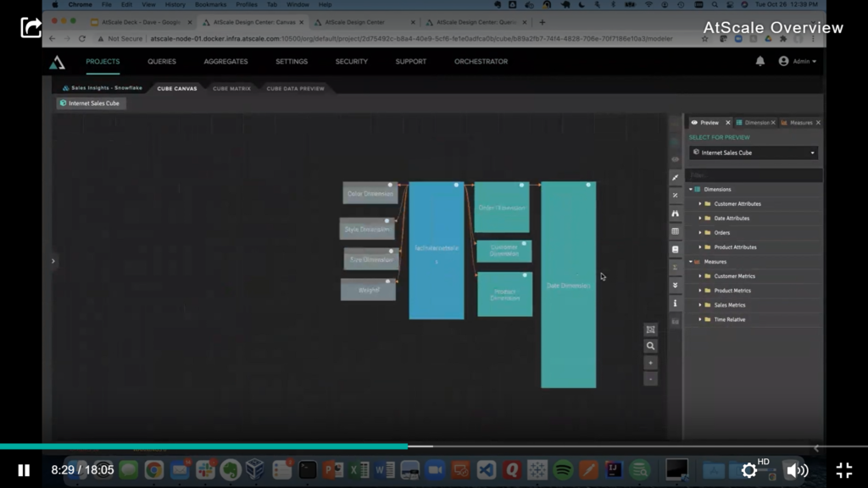Click the double chevron down icon
The width and height of the screenshot is (868, 488).
[675, 285]
